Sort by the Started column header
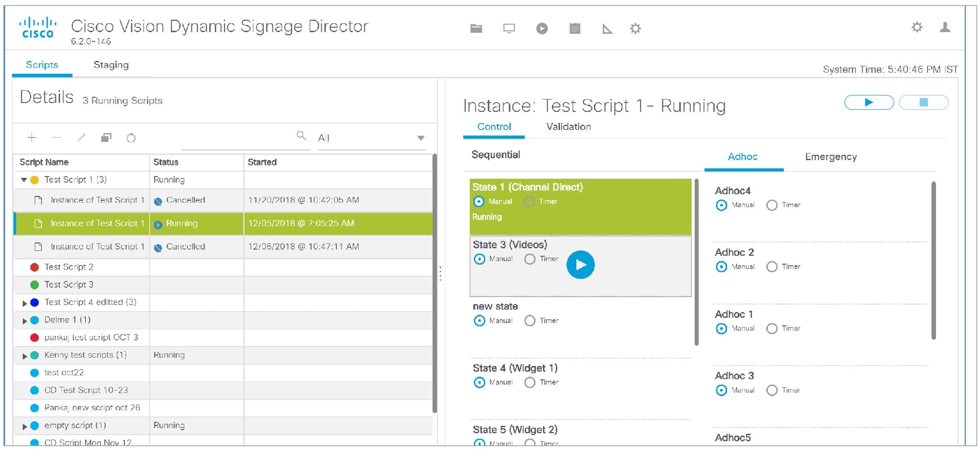This screenshot has width=980, height=455. 338,162
